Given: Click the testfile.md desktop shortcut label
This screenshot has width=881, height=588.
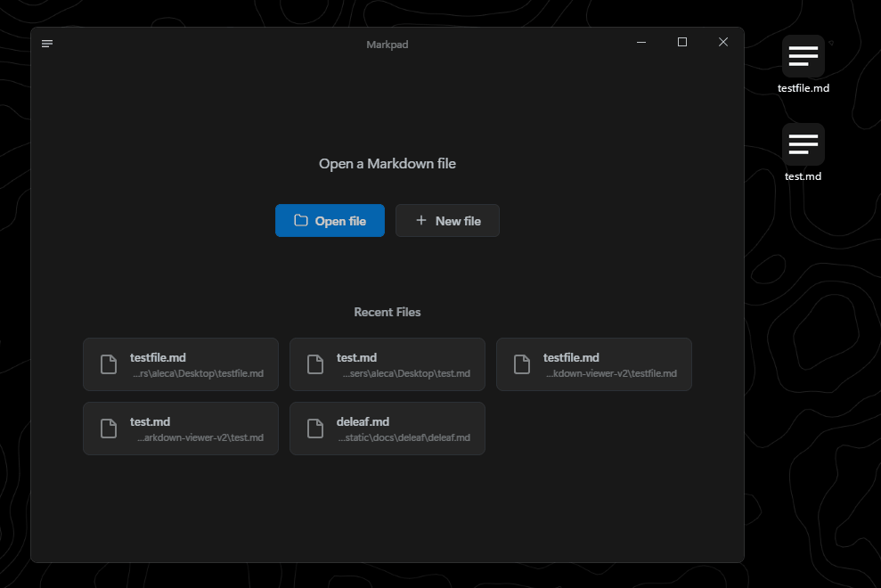Looking at the screenshot, I should 803,88.
